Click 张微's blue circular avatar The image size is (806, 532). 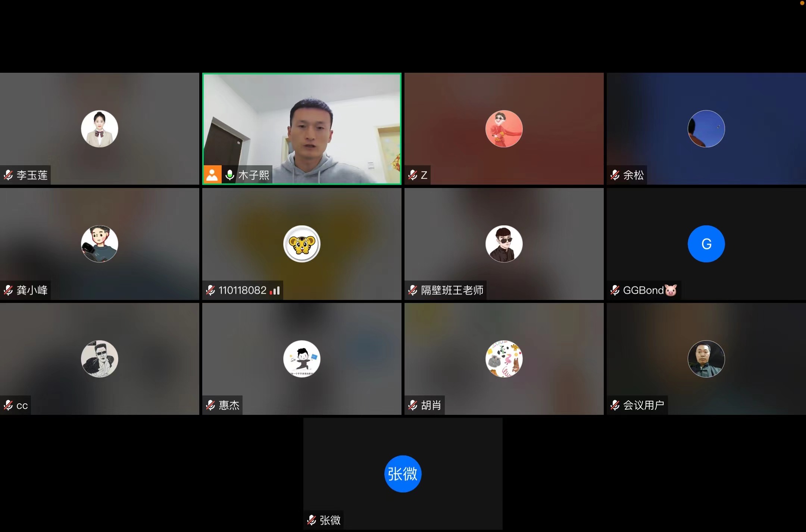[403, 473]
